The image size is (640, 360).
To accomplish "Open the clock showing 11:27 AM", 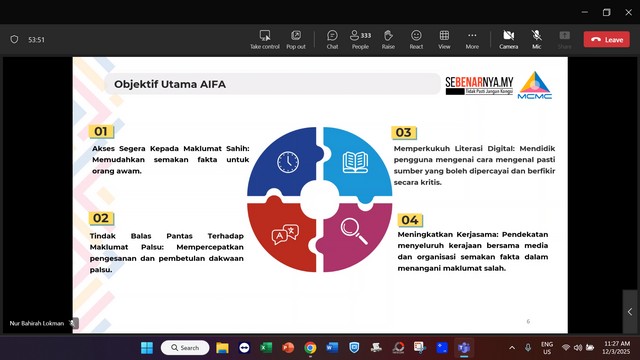I will coord(617,348).
